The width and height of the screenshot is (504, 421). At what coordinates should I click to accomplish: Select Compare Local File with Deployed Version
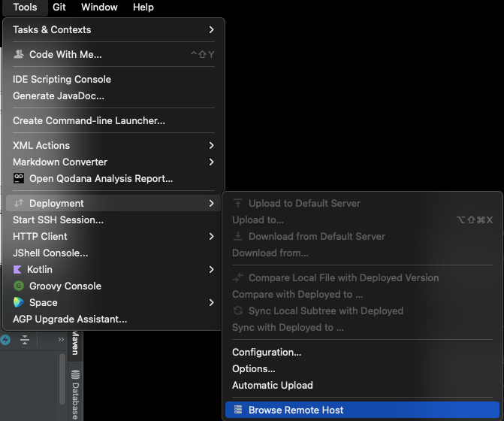point(362,277)
